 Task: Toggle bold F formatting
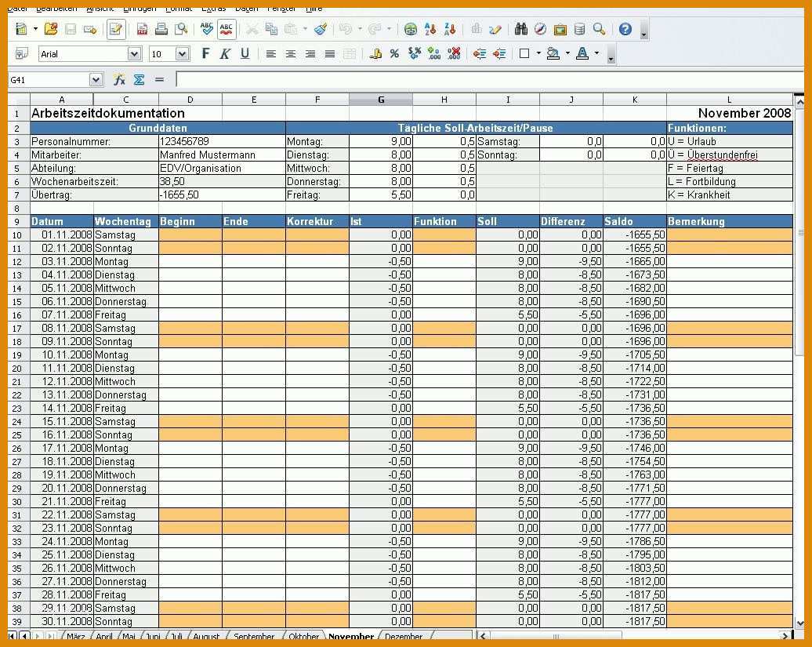pyautogui.click(x=205, y=53)
